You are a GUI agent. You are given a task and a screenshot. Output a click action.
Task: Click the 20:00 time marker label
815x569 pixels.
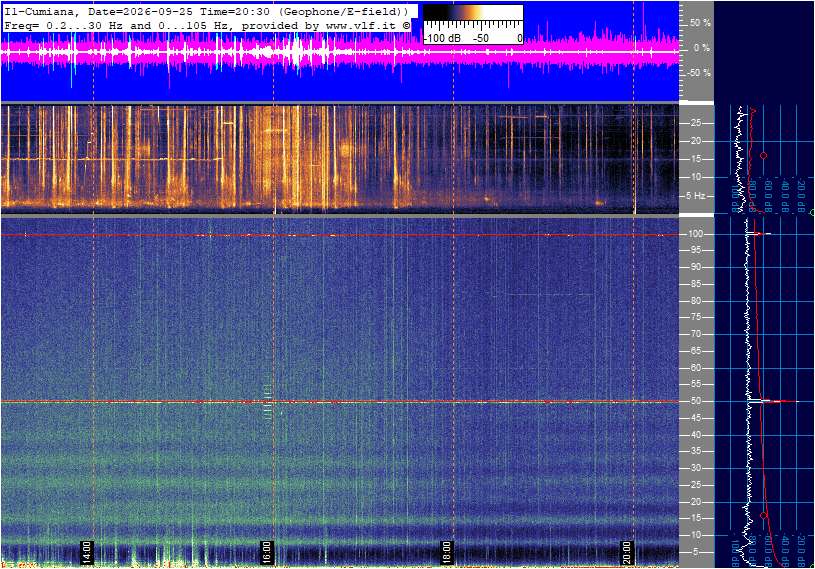[x=626, y=552]
